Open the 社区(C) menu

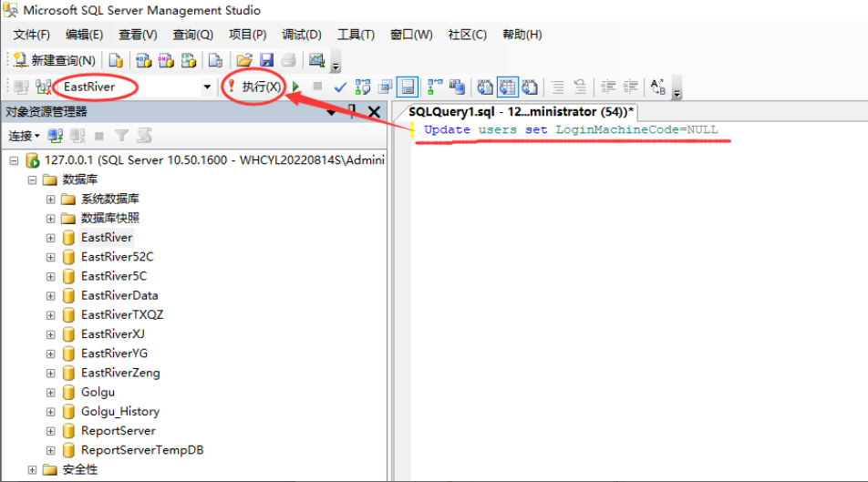point(467,35)
